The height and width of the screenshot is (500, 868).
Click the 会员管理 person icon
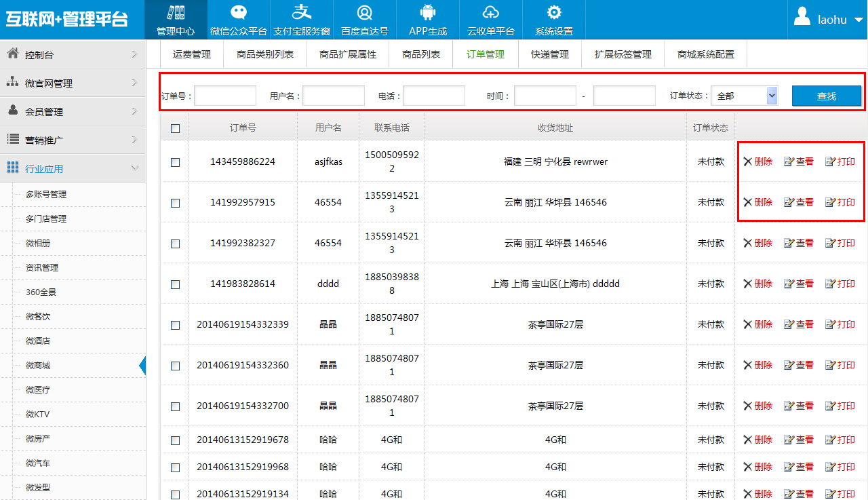point(12,111)
